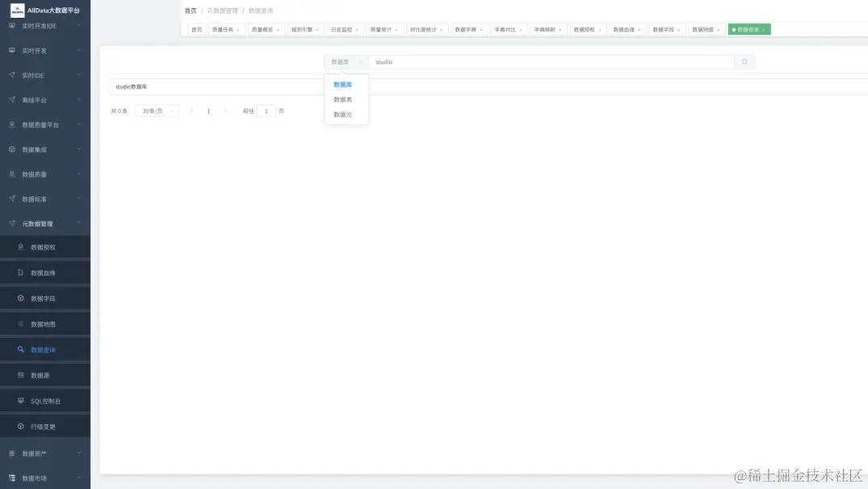Click the 行级变更 submenu icon

click(x=20, y=426)
